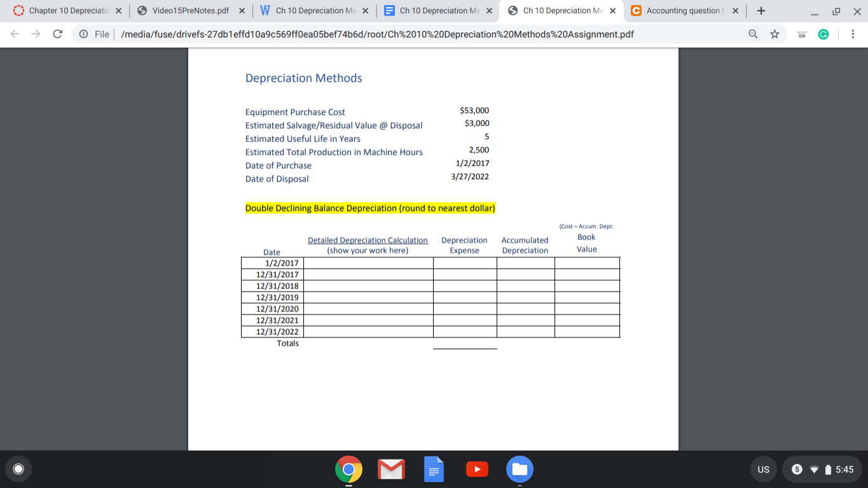Click the US keyboard input indicator
Screen dimensions: 868x488
[764, 470]
